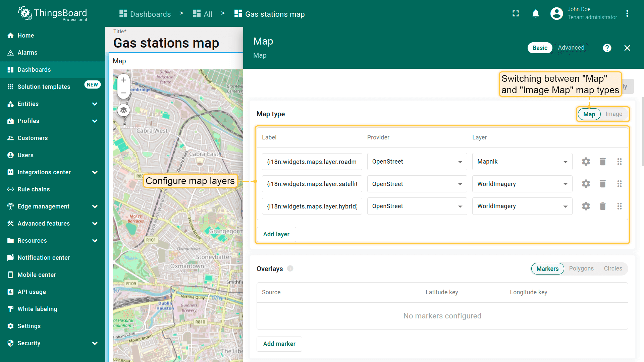The height and width of the screenshot is (362, 644).
Task: Switch to Advanced configuration mode
Action: [571, 48]
